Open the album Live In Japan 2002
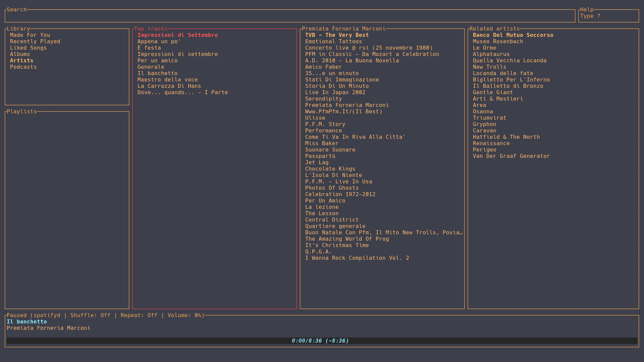Screen dimensions: 644x362 [335, 93]
